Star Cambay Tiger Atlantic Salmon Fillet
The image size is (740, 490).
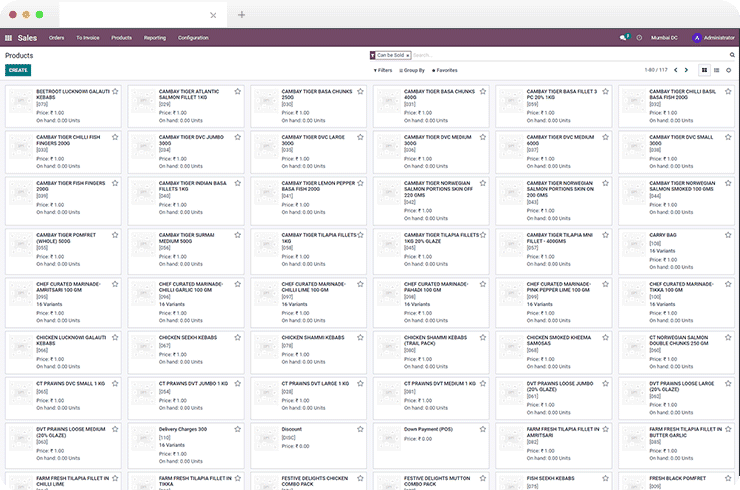pos(237,91)
